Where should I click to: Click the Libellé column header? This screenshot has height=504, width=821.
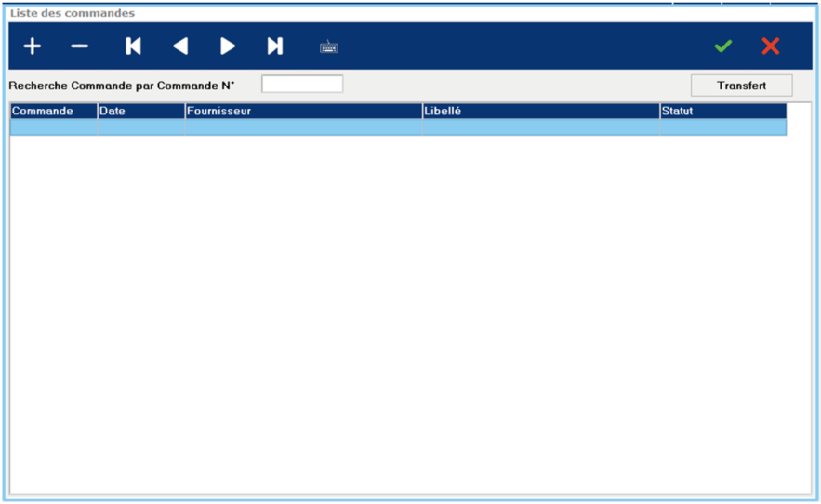540,112
